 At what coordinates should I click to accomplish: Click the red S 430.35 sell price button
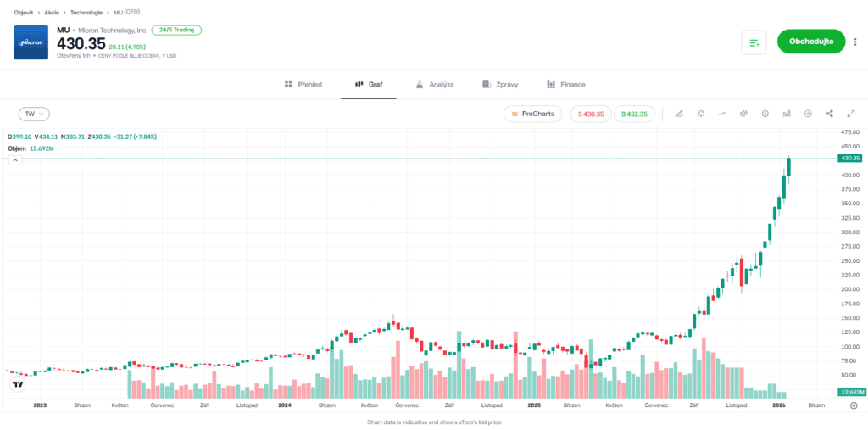[591, 114]
